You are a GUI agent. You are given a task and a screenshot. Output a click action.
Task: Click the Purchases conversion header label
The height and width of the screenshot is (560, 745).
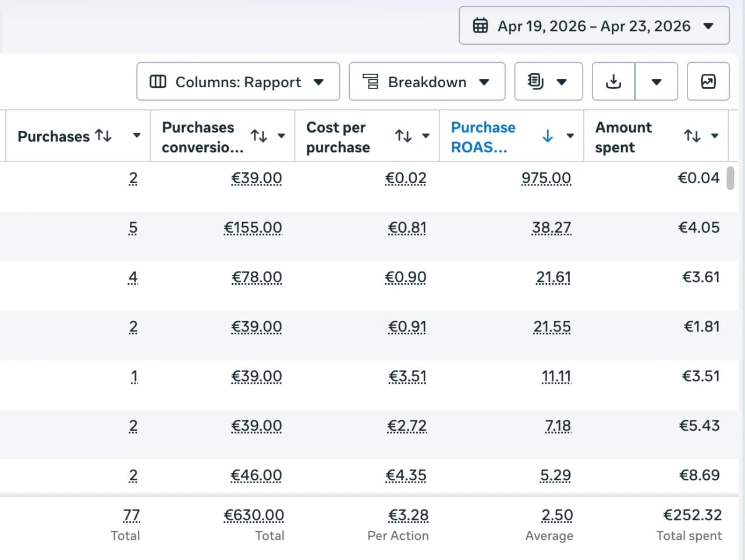click(x=203, y=137)
